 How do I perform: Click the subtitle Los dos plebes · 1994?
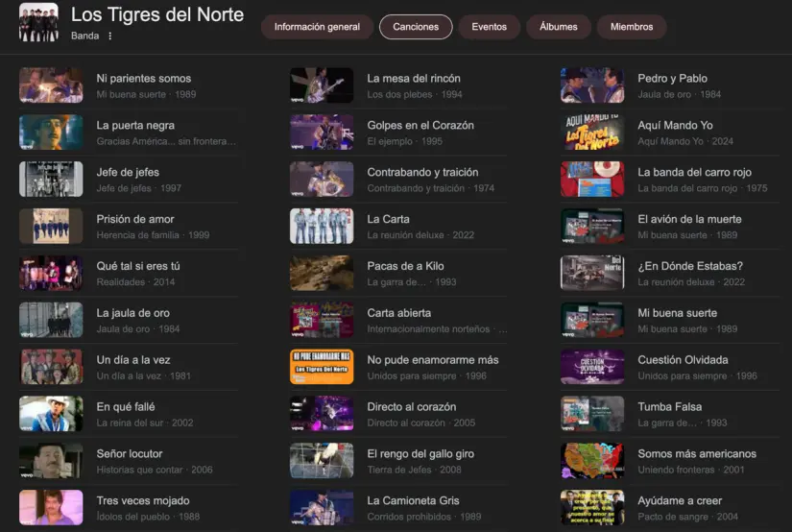tap(415, 94)
